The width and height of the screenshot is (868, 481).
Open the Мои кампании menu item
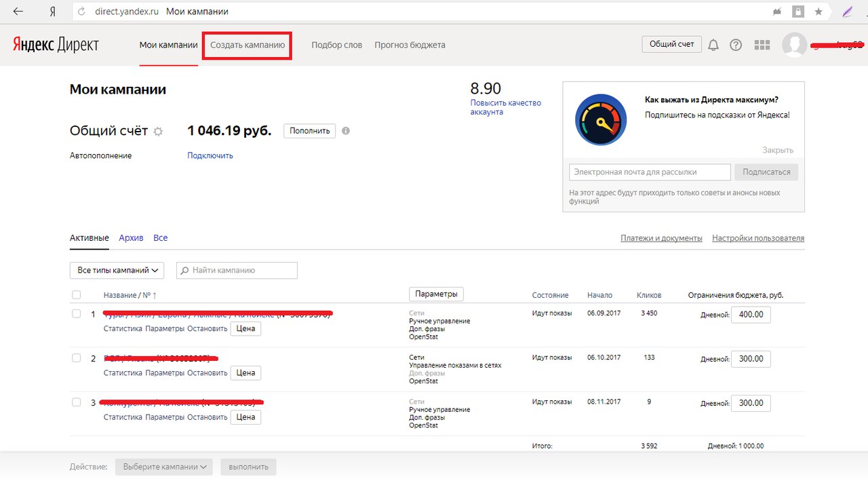[169, 45]
